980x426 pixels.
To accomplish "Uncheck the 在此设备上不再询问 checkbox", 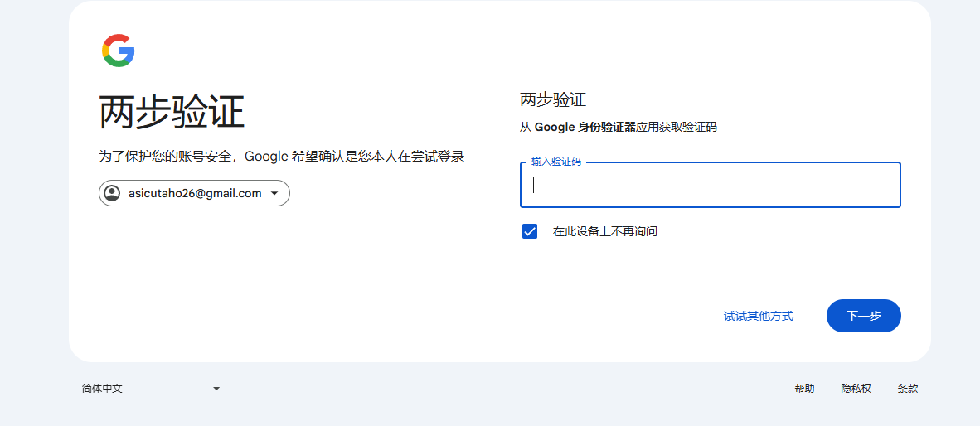I will 530,231.
